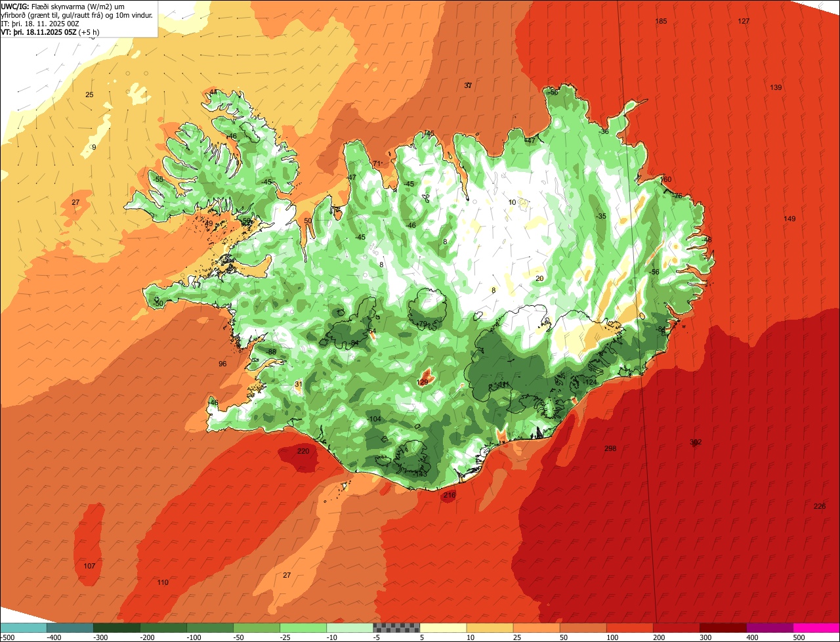Select the dark teal -400 to -300 legend swatch
Viewport: 840px width, 642px height.
[x=70, y=628]
